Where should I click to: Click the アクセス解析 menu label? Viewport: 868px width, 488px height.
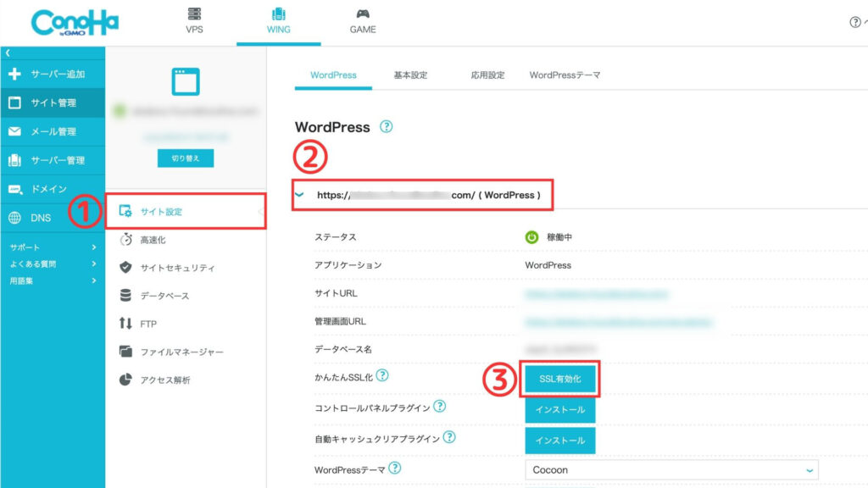[165, 380]
